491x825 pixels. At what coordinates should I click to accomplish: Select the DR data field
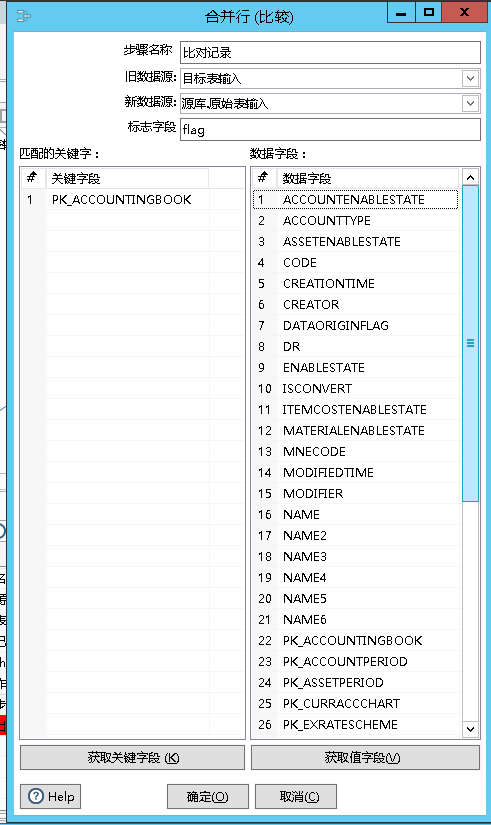[355, 347]
